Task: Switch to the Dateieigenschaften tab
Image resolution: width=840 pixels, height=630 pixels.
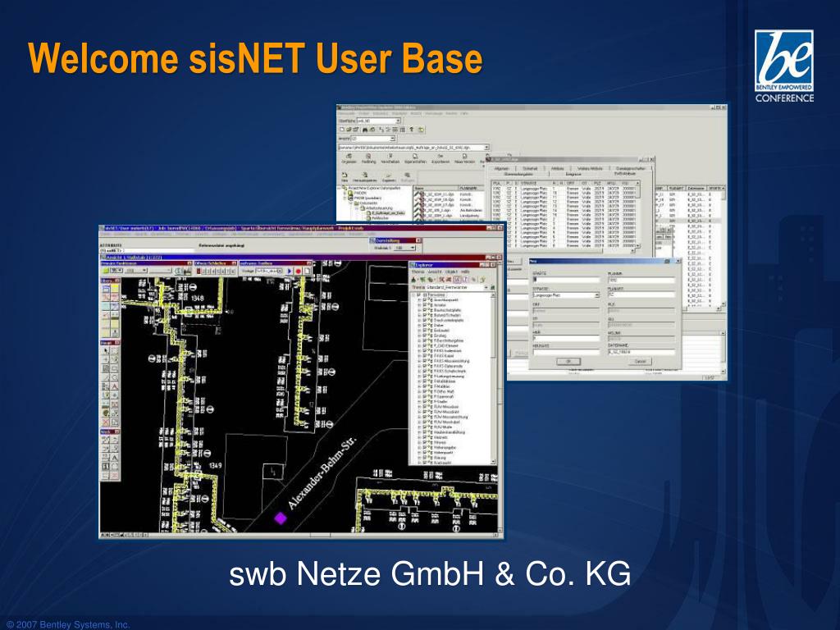Action: [631, 168]
